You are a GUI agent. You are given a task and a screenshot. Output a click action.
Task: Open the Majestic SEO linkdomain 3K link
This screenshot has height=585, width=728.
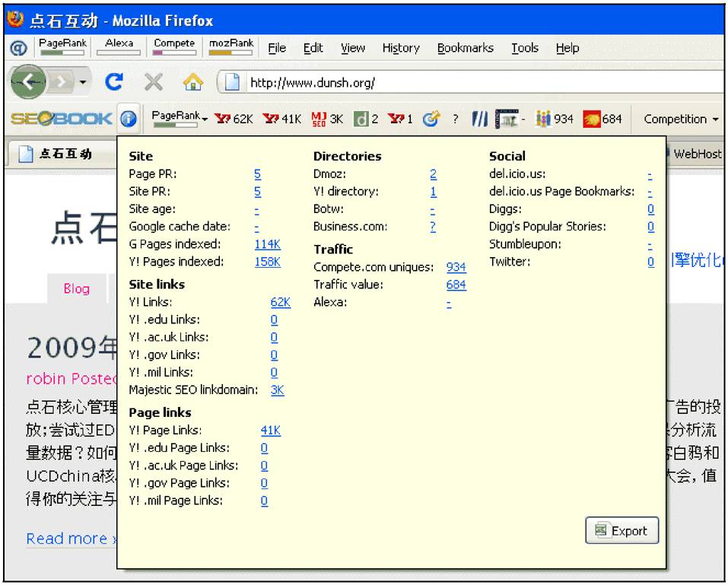[277, 390]
